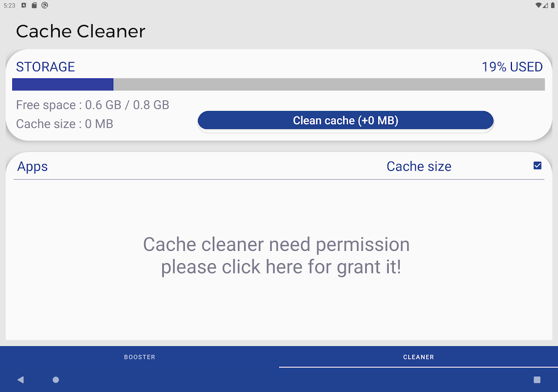Image resolution: width=558 pixels, height=392 pixels.
Task: Tap the circular notification icon in status bar
Action: pyautogui.click(x=45, y=5)
